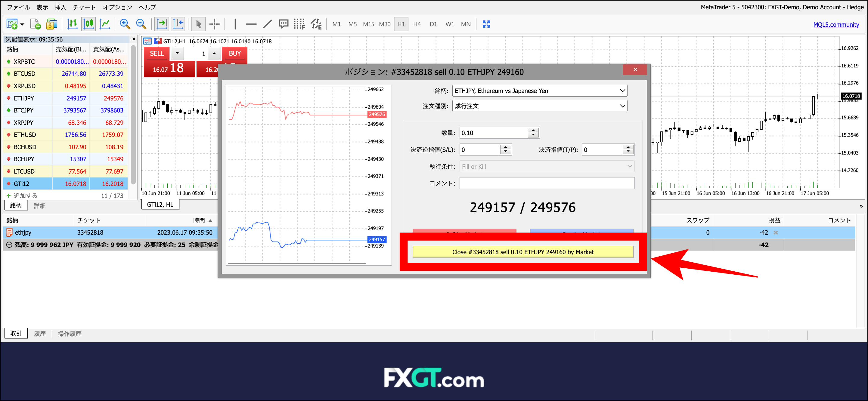The image size is (868, 401).
Task: Toggle fullscreen chart mode icon
Action: [486, 24]
